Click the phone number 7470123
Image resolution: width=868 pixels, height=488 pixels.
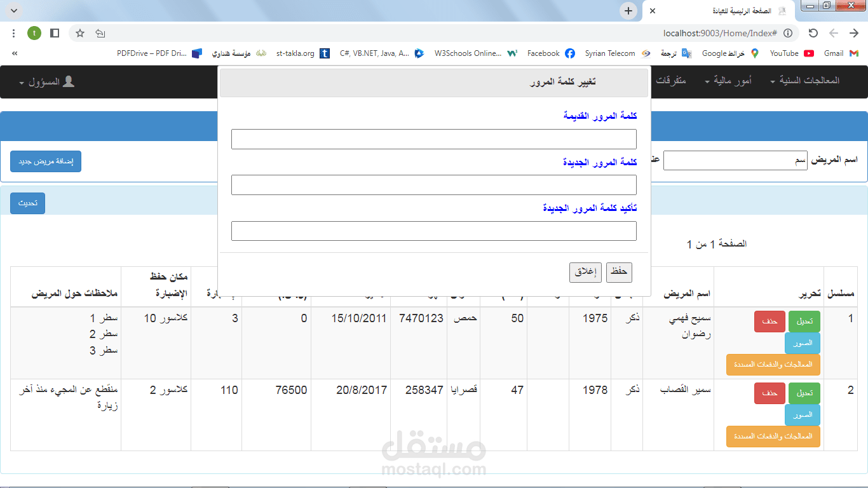[421, 318]
